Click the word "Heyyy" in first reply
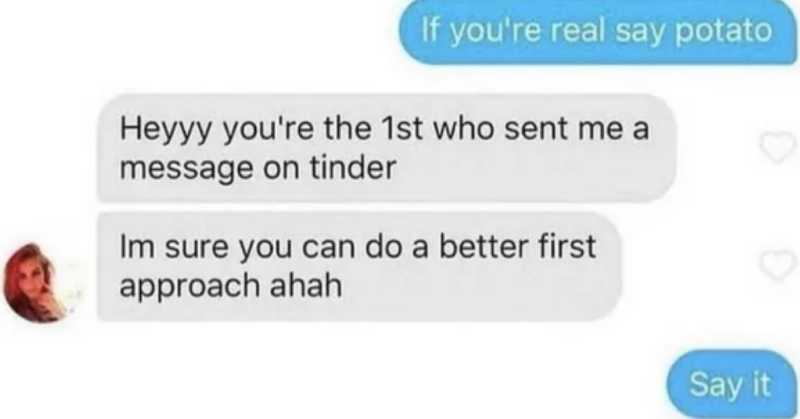The height and width of the screenshot is (419, 800). point(167,130)
